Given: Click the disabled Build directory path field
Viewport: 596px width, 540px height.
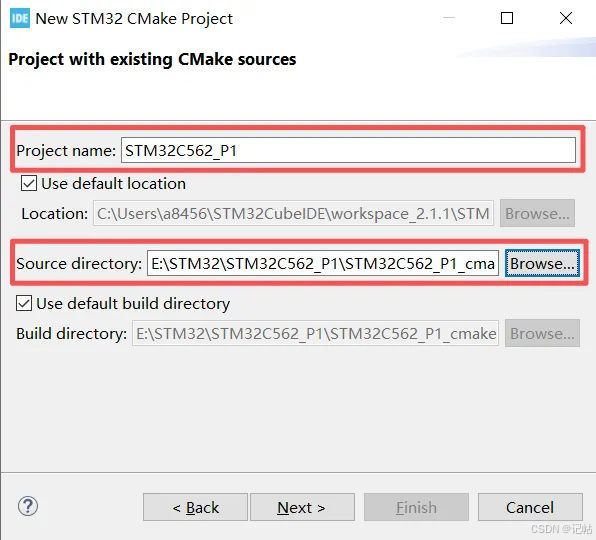Looking at the screenshot, I should (315, 333).
